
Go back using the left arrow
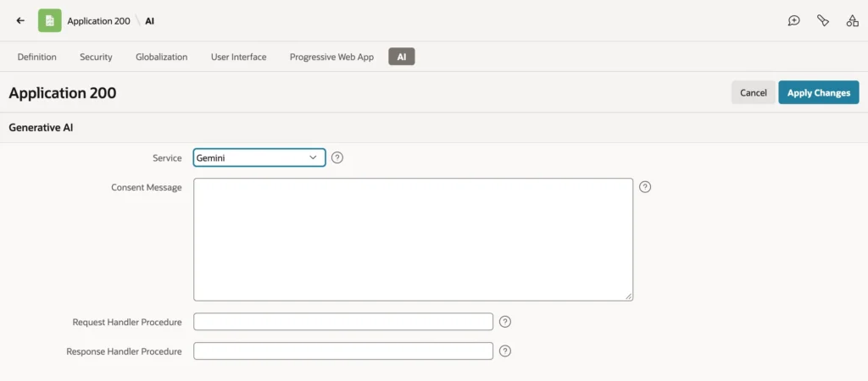20,21
